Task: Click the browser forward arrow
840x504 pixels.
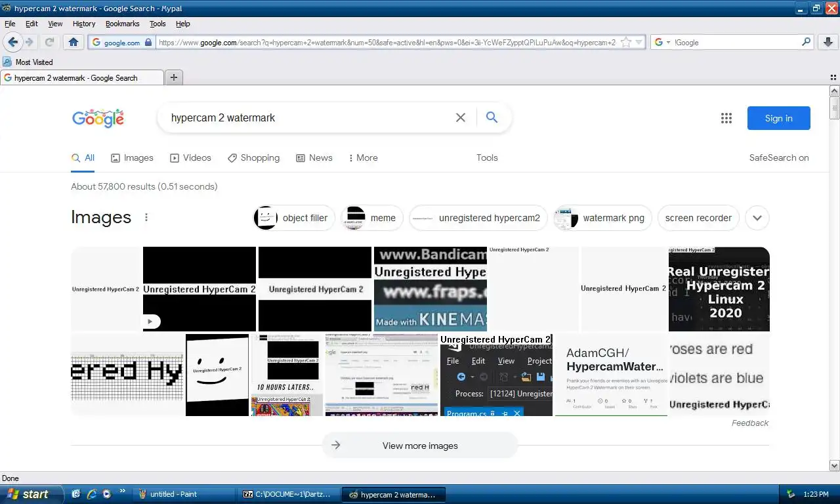Action: click(30, 42)
